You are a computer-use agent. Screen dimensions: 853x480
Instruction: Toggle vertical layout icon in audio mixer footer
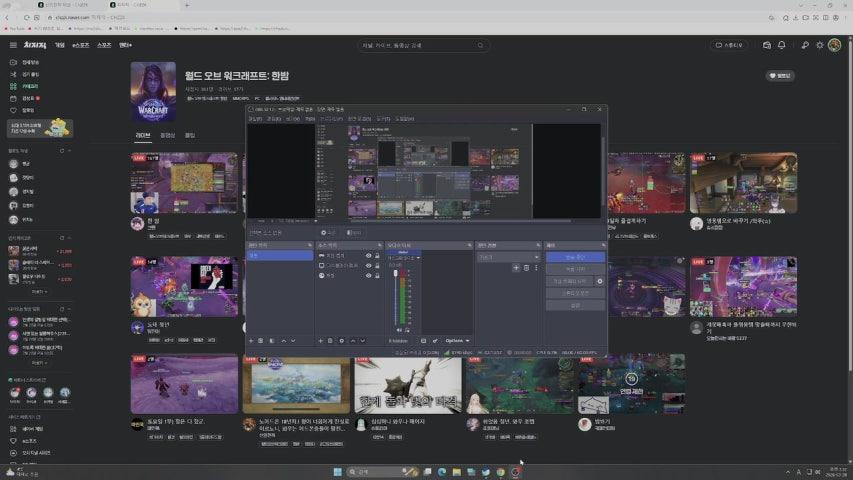423,341
